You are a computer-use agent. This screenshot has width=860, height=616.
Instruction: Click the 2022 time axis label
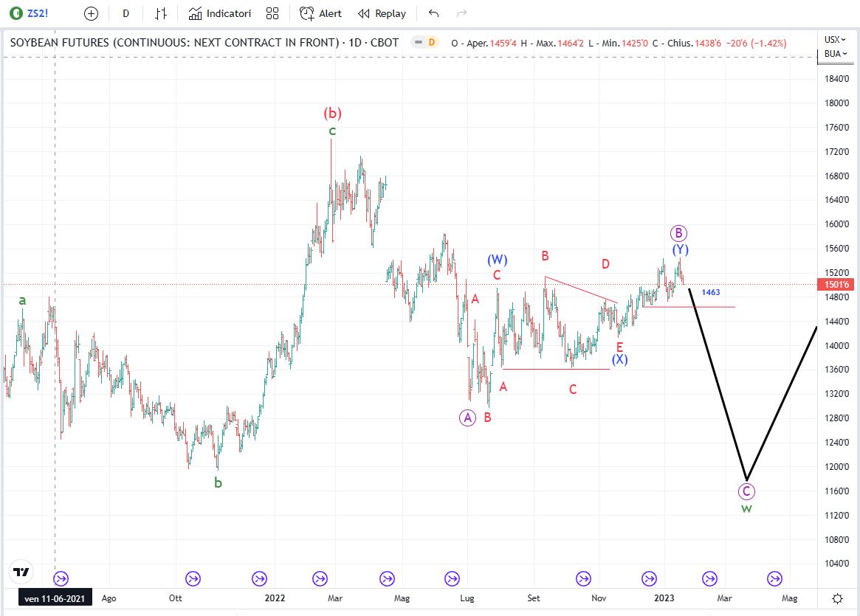click(x=275, y=598)
